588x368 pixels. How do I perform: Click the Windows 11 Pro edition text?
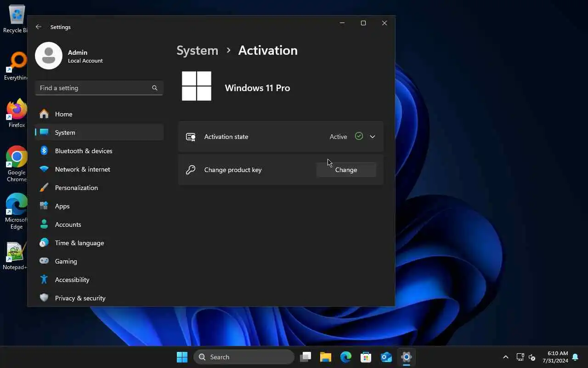[x=257, y=88]
